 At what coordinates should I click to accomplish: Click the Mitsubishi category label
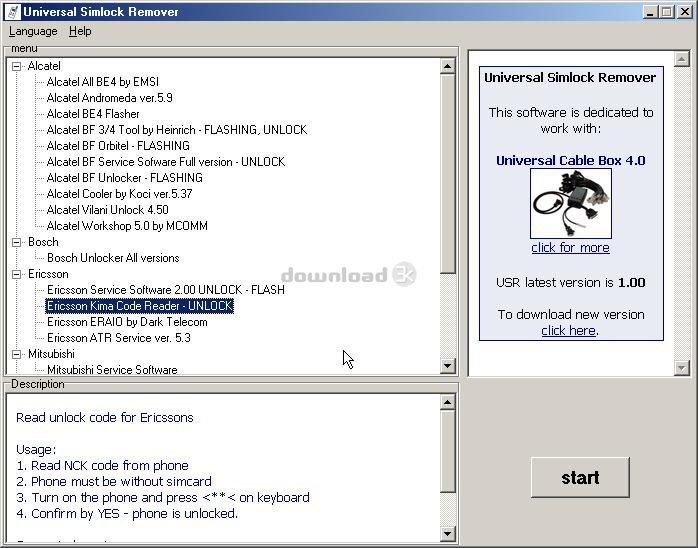coord(51,354)
